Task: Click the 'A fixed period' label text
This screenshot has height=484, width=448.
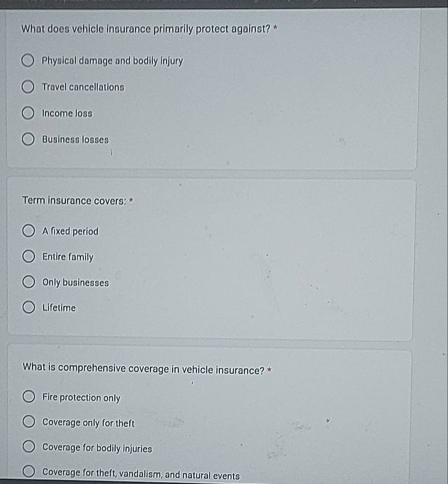Action: pyautogui.click(x=71, y=231)
